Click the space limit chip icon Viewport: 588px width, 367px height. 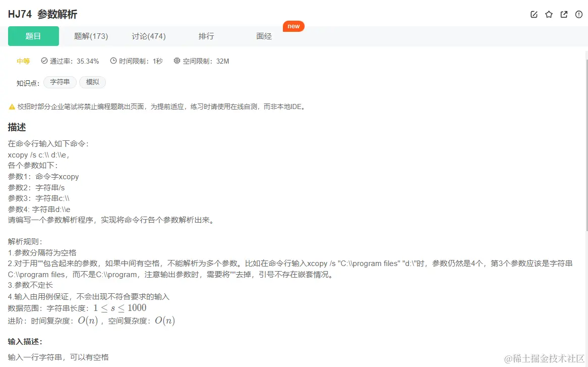tap(177, 61)
